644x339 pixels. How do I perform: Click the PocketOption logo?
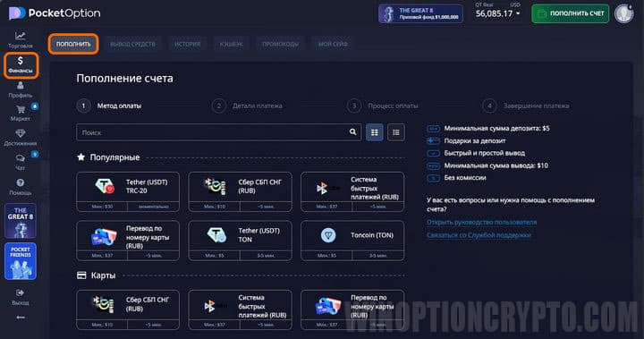click(x=55, y=13)
